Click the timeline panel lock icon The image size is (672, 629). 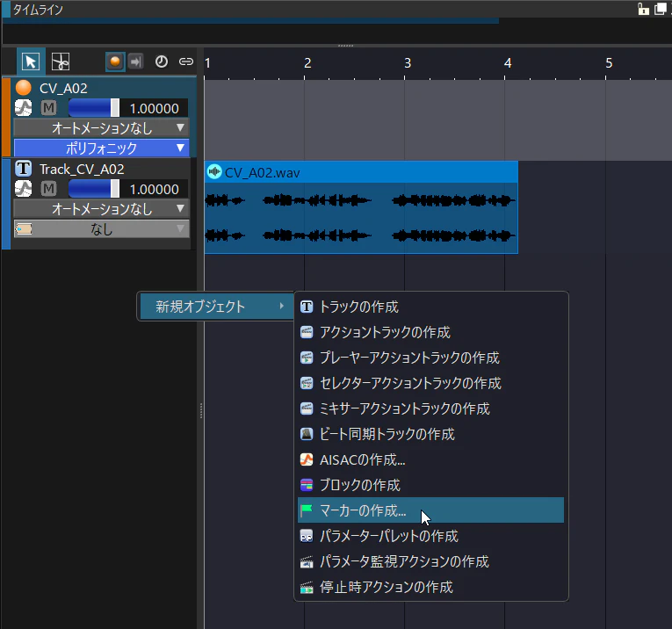click(x=643, y=9)
